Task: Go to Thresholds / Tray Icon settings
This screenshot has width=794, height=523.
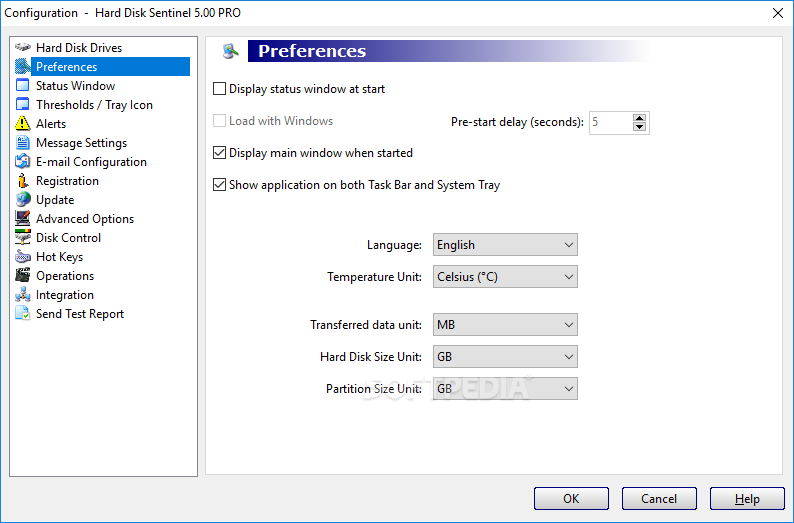Action: click(94, 105)
